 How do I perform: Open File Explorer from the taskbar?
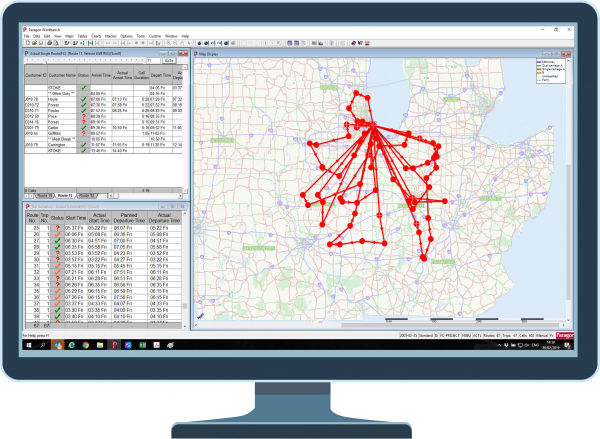pos(100,345)
